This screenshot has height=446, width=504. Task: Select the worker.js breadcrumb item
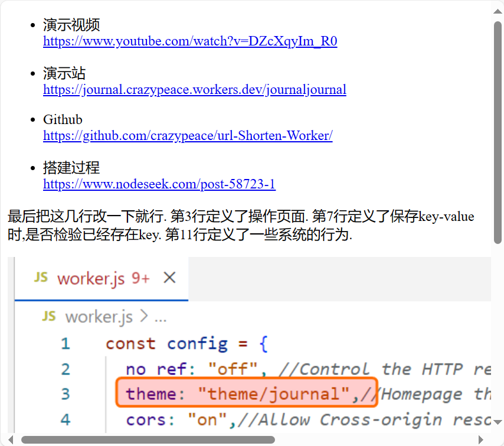(x=99, y=317)
